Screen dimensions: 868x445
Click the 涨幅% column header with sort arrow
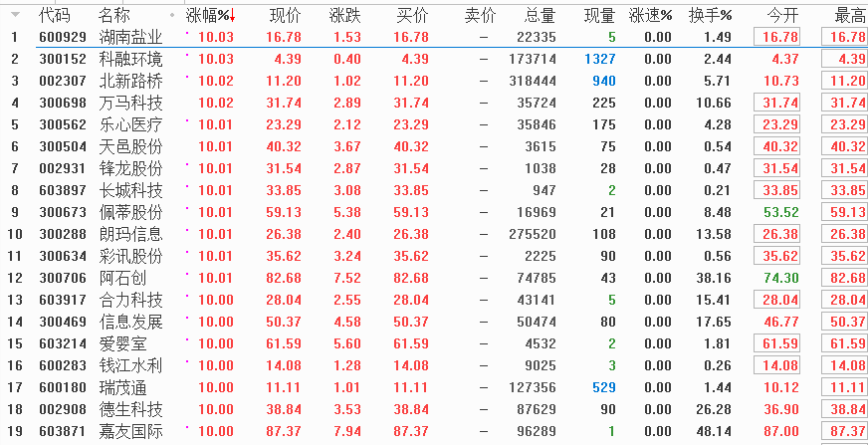coord(211,16)
